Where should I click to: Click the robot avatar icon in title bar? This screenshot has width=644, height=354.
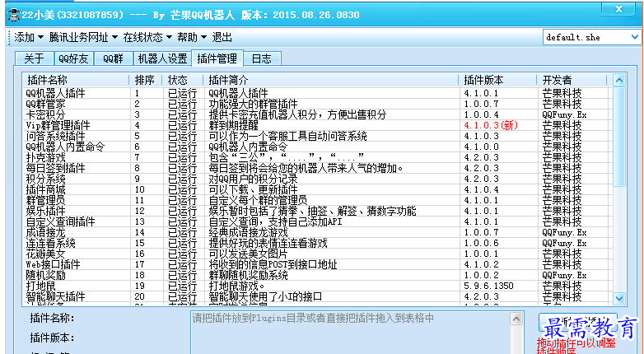click(14, 15)
